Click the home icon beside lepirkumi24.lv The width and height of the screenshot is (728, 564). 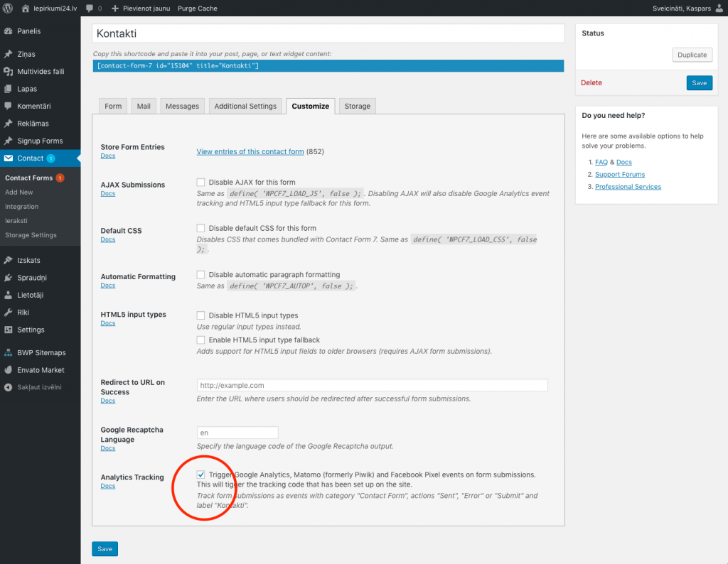tap(27, 9)
